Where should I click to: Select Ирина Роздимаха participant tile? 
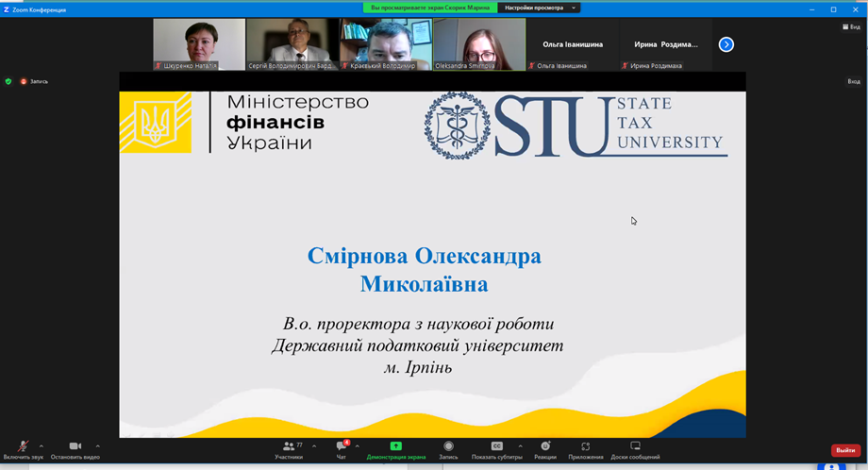(x=666, y=44)
